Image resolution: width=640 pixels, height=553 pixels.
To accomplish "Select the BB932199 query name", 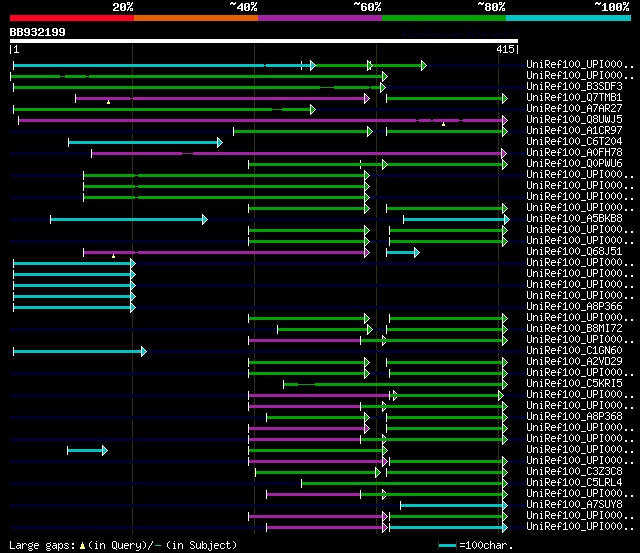I will coord(38,32).
